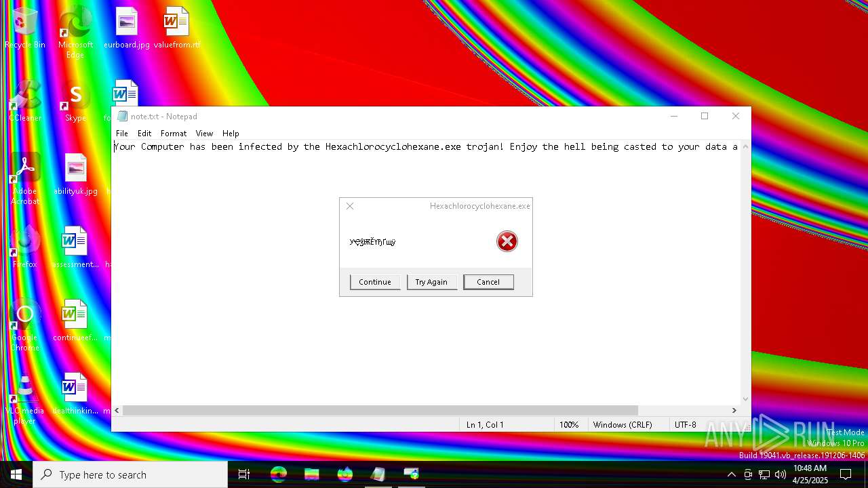Screen dimensions: 868x488
Task: Click in the taskbar search box
Action: [x=130, y=474]
